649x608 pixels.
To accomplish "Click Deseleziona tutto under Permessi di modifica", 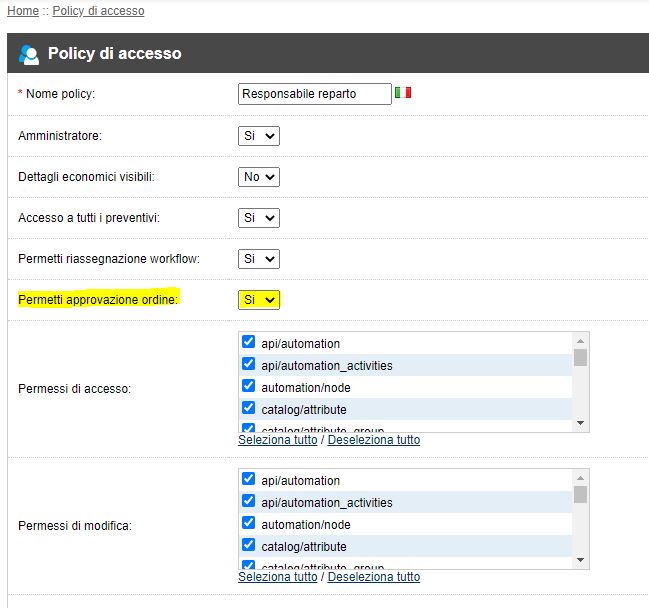I will click(374, 577).
